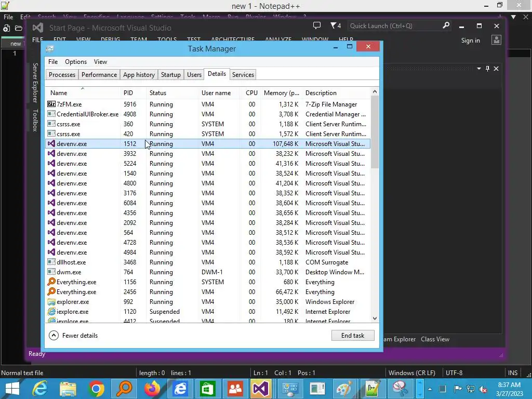This screenshot has height=399, width=532.
Task: Open Toolbox side tab in Visual Studio
Action: (35, 120)
